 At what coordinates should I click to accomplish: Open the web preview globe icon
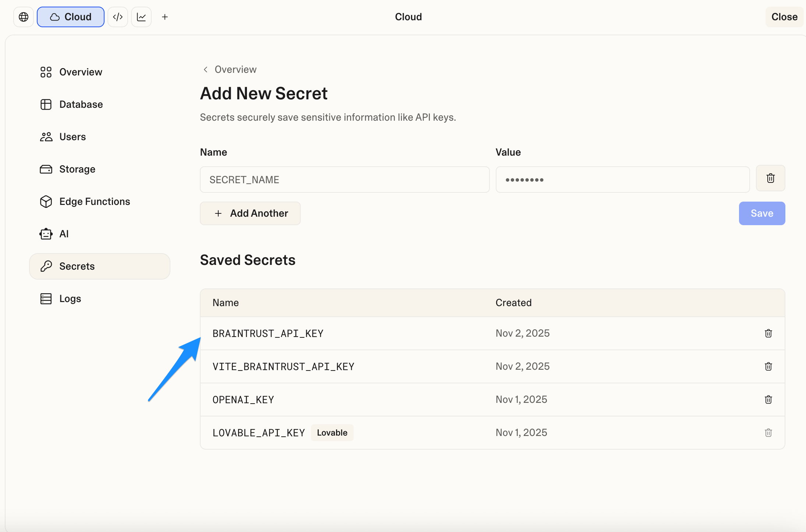click(x=23, y=17)
